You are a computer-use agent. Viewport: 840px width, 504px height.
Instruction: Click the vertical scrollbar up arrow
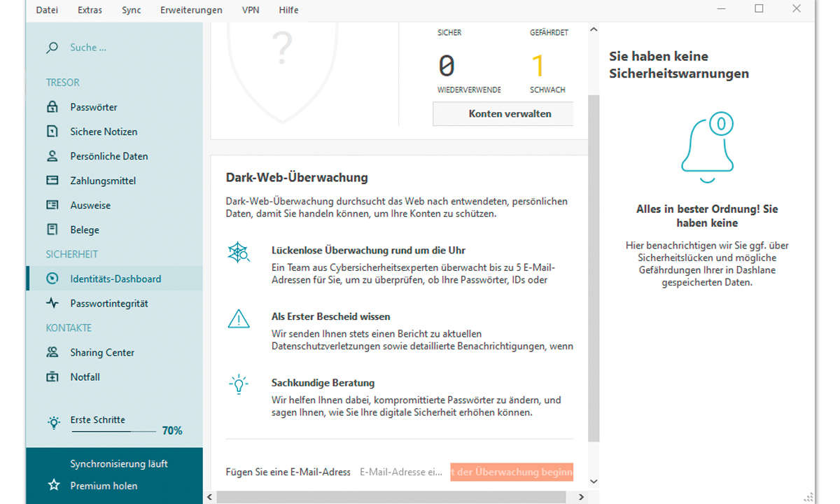(x=594, y=30)
